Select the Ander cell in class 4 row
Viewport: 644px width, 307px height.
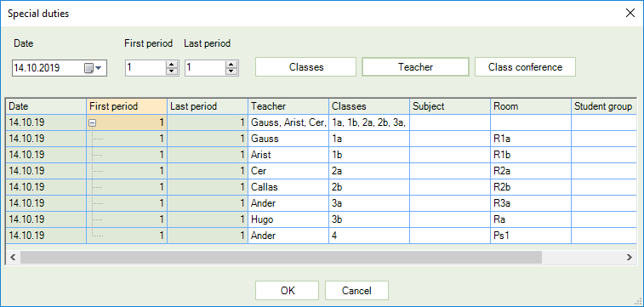point(288,236)
